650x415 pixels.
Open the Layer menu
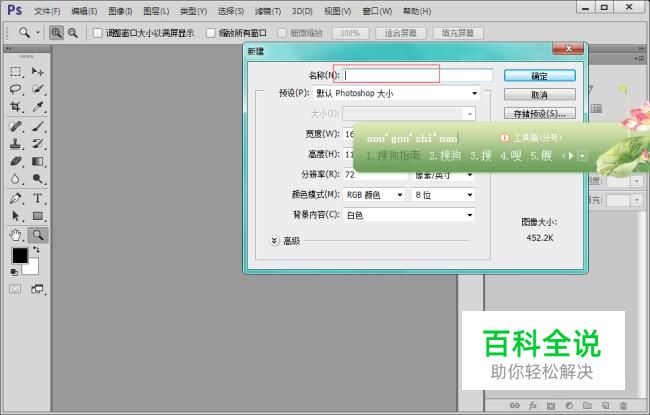156,11
